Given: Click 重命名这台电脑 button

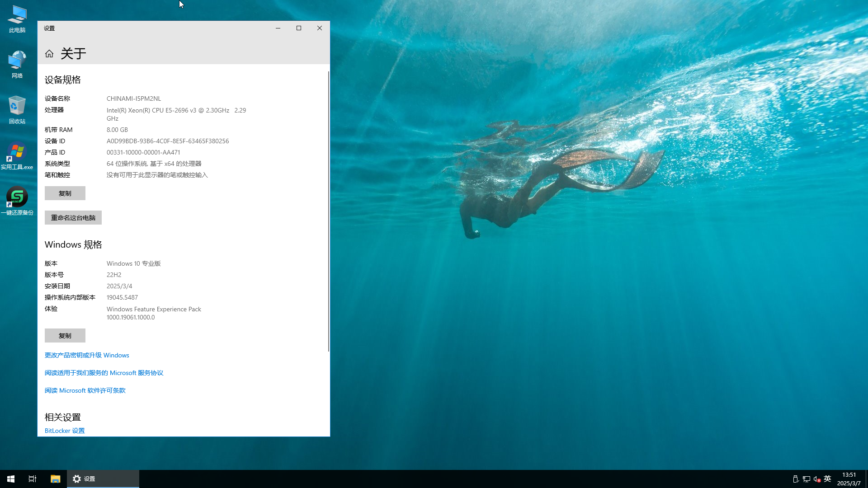Looking at the screenshot, I should (x=73, y=218).
